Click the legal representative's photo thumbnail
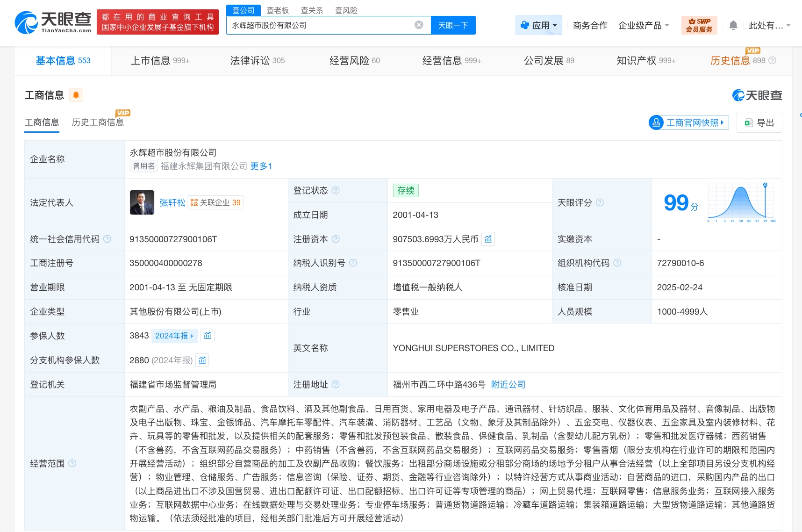This screenshot has width=802, height=532. [x=142, y=202]
